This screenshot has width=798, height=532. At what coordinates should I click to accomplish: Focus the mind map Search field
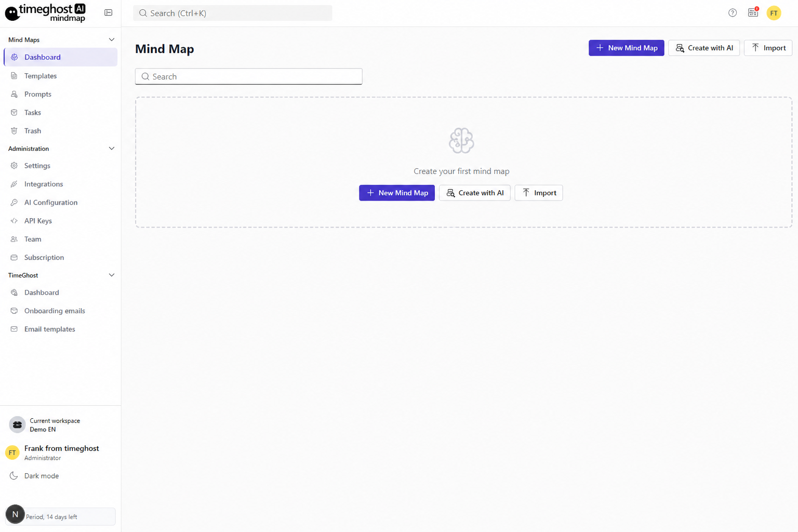248,76
